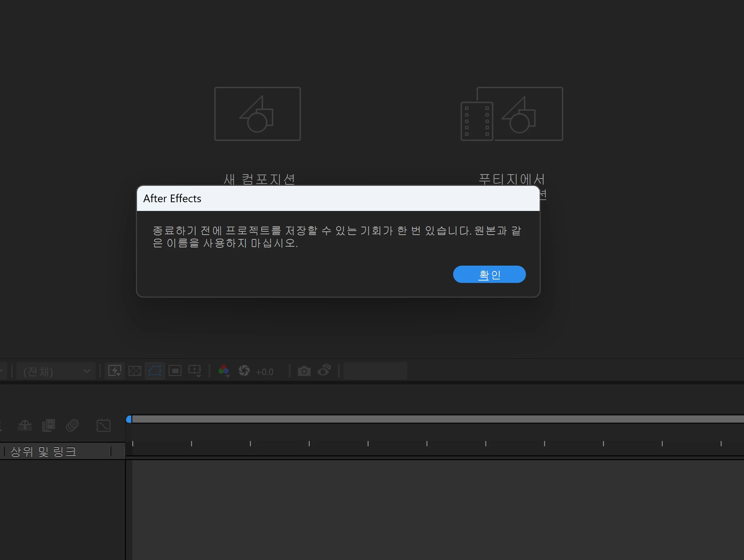The height and width of the screenshot is (560, 744).
Task: Click the new composition from footage icon
Action: tap(512, 114)
